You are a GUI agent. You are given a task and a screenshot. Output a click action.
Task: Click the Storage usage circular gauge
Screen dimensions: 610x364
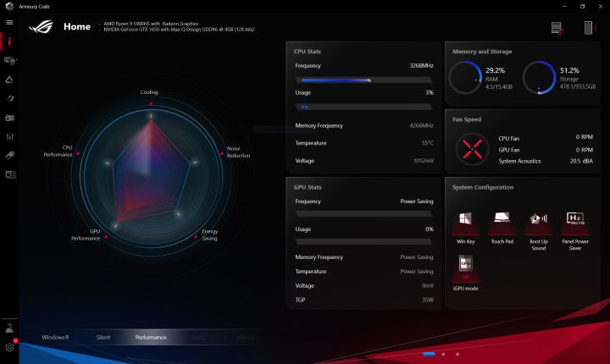(x=539, y=77)
